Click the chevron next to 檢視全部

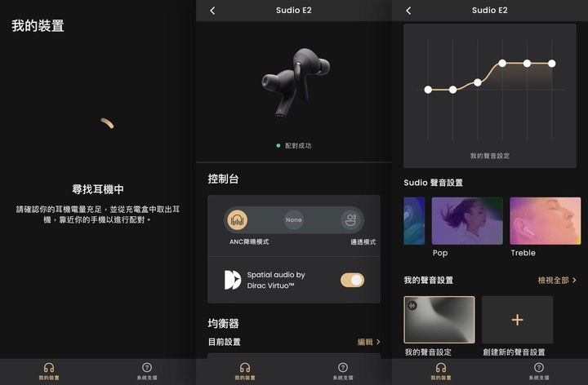(x=574, y=280)
